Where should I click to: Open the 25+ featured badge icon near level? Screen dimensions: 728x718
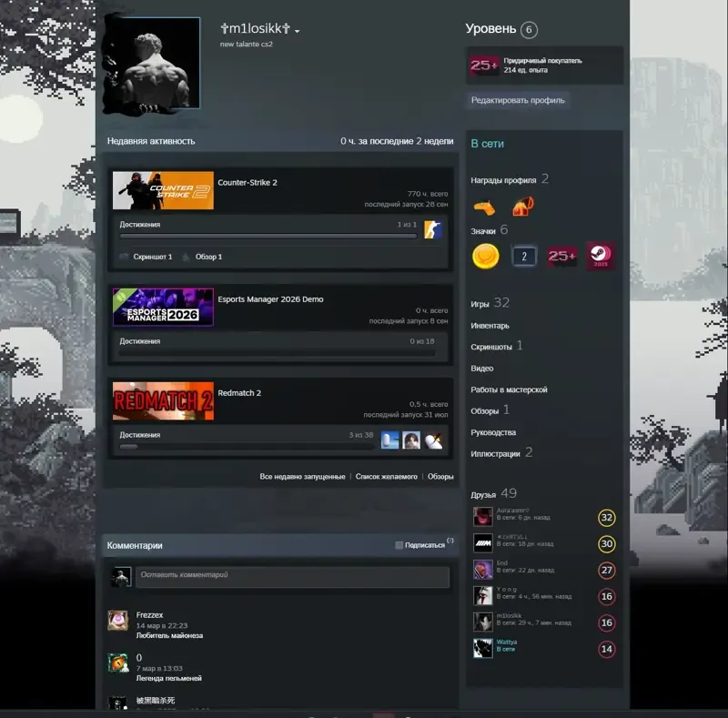point(484,66)
